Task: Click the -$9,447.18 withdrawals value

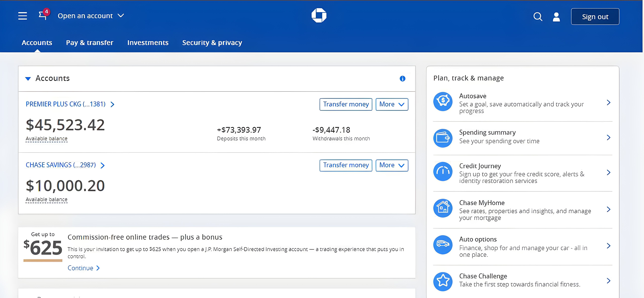Action: [x=331, y=130]
